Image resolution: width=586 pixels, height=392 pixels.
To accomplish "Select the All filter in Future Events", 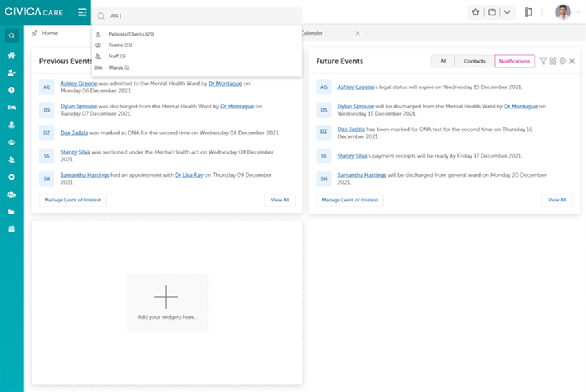I will point(443,61).
